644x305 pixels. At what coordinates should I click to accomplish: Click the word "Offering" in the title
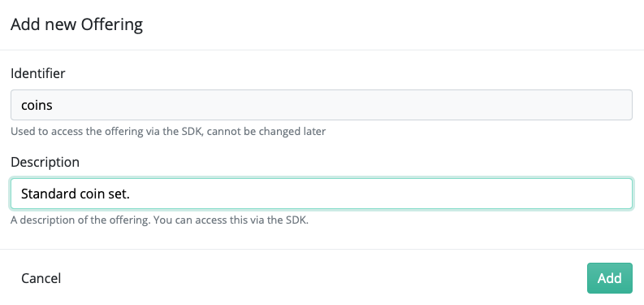click(112, 24)
